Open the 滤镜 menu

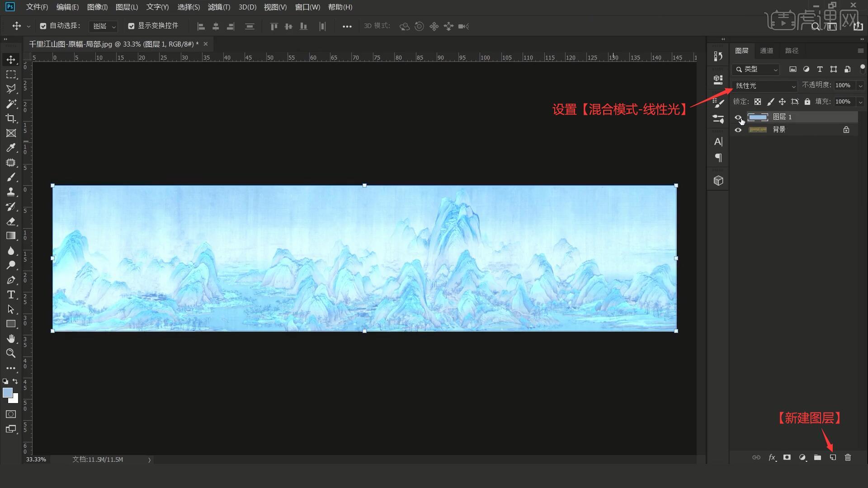click(x=219, y=7)
